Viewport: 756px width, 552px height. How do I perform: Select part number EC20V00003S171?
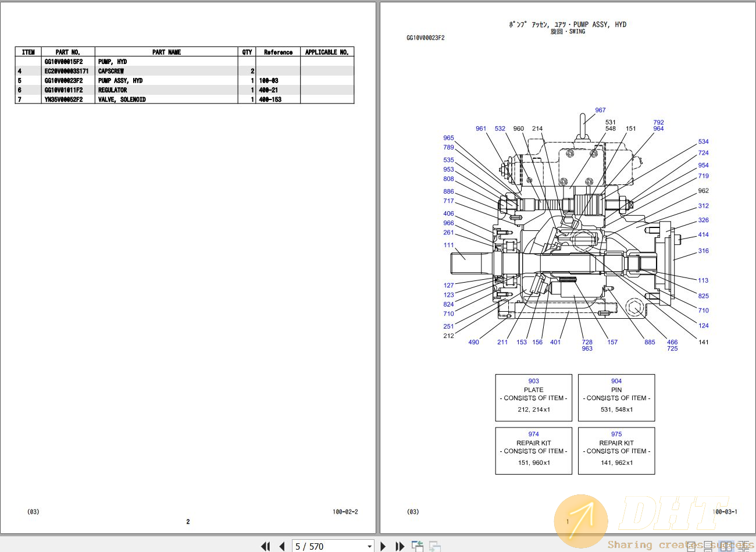pyautogui.click(x=67, y=71)
